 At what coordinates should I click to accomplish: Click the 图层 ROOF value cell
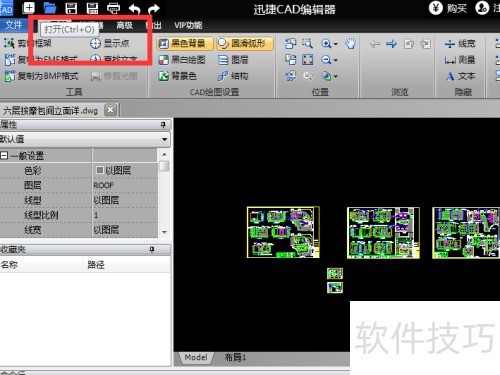point(125,185)
